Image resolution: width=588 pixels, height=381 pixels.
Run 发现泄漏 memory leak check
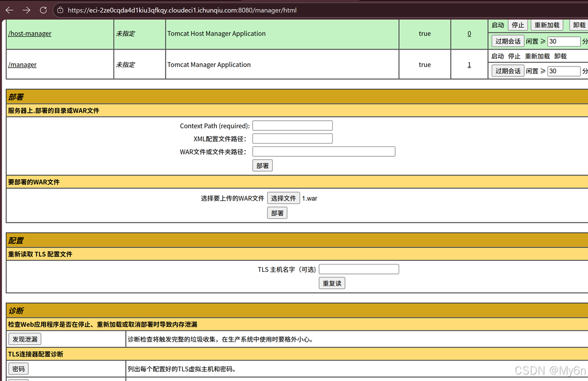[25, 339]
